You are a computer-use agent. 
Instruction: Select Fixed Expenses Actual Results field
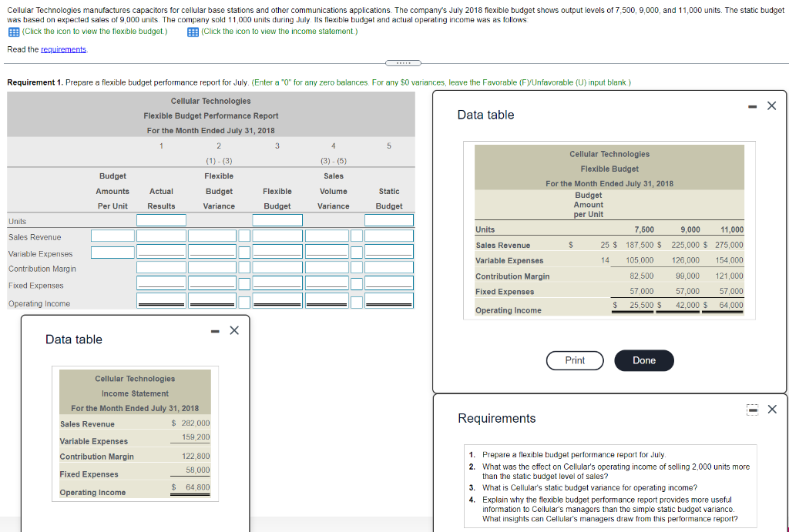(162, 283)
